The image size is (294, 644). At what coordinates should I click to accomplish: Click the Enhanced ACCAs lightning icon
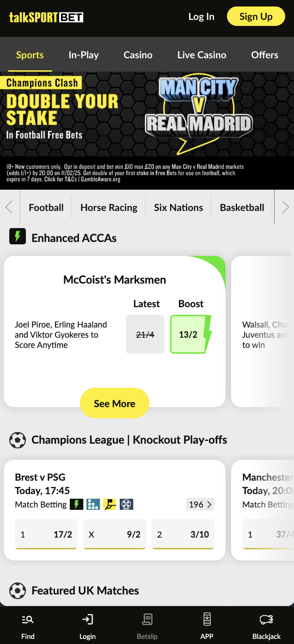pyautogui.click(x=17, y=236)
